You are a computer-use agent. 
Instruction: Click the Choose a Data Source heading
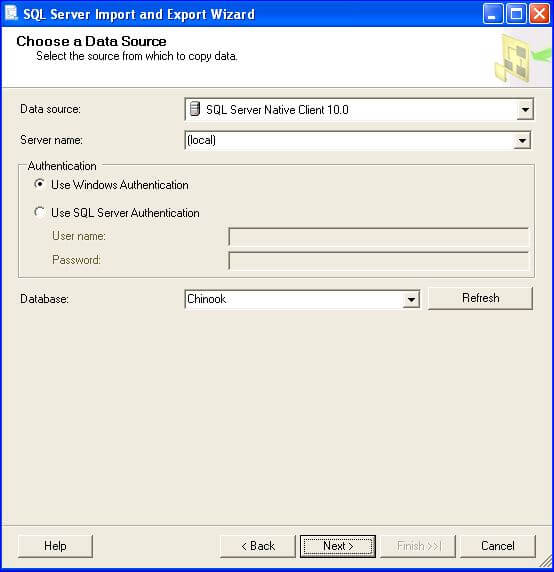91,41
